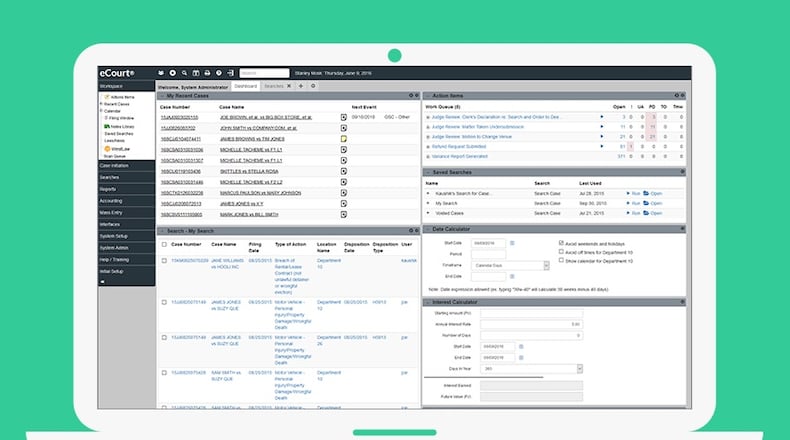Click the calendar icon in top toolbar
The height and width of the screenshot is (440, 790).
point(196,73)
